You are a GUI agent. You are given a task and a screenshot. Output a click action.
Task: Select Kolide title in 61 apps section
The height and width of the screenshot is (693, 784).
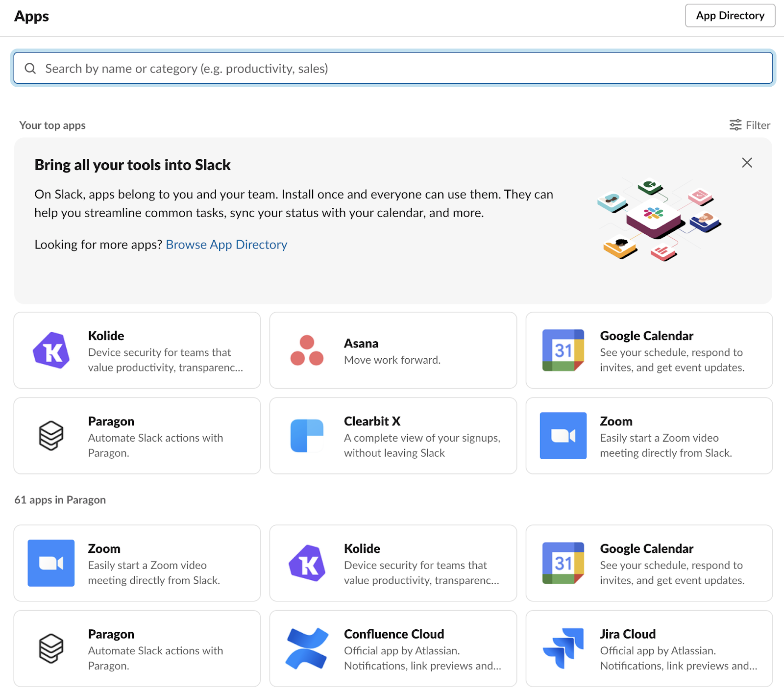coord(362,549)
